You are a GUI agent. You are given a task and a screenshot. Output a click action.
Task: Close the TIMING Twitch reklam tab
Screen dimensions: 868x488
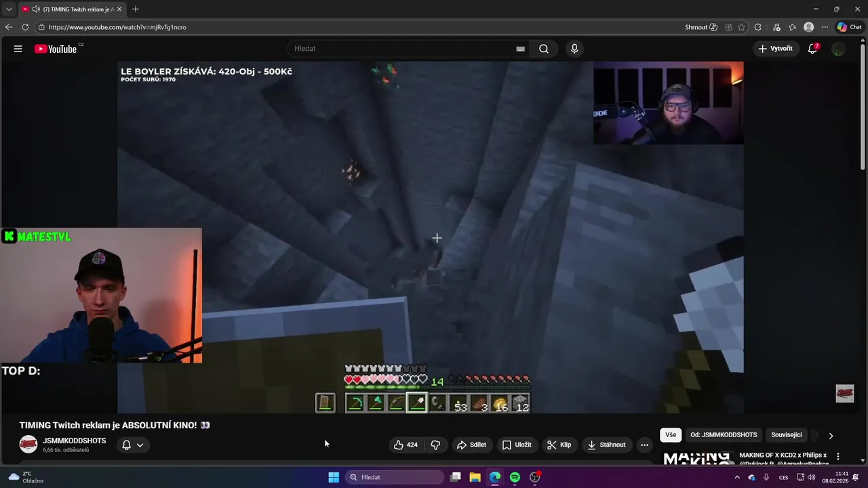point(119,9)
